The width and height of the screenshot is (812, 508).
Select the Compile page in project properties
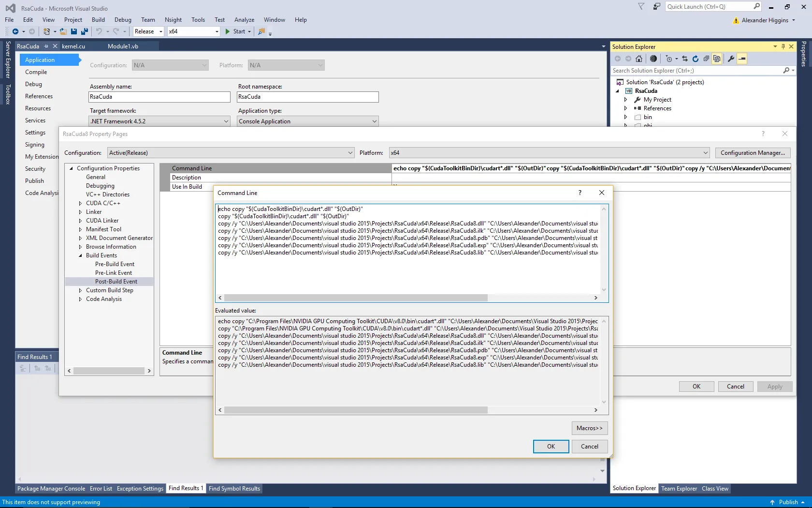(36, 72)
